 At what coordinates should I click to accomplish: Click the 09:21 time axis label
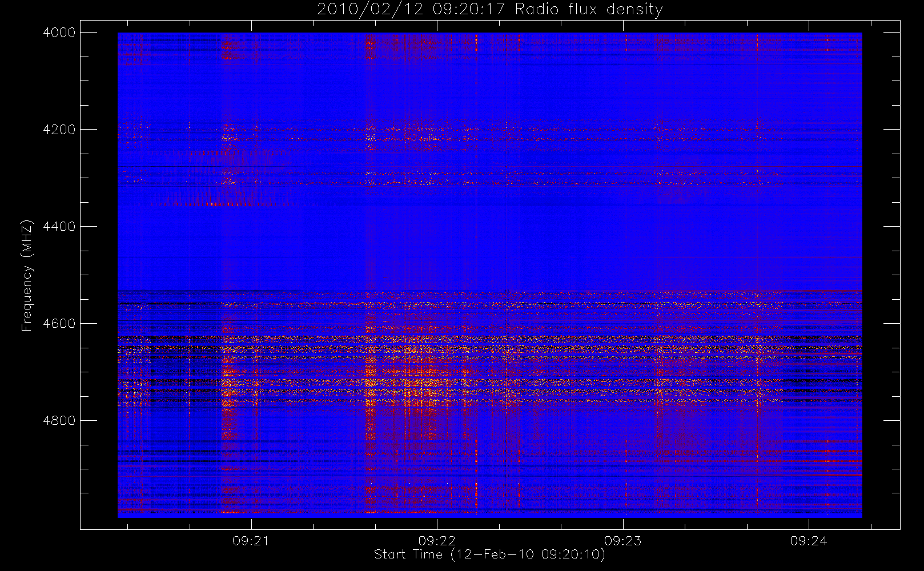click(x=251, y=541)
